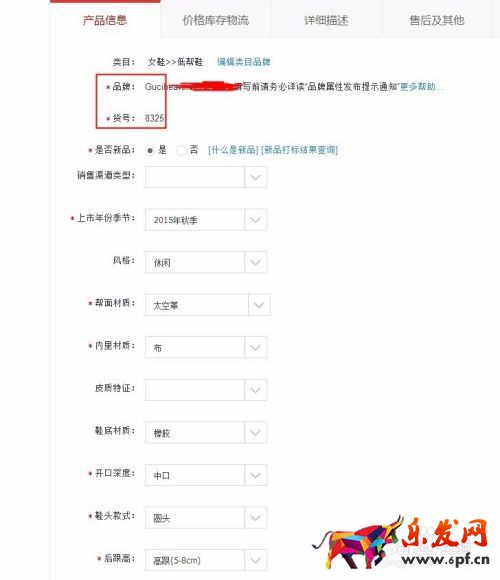Click chevron arrow of 后跟高 dropdown
Image resolution: width=500 pixels, height=580 pixels.
pyautogui.click(x=255, y=560)
